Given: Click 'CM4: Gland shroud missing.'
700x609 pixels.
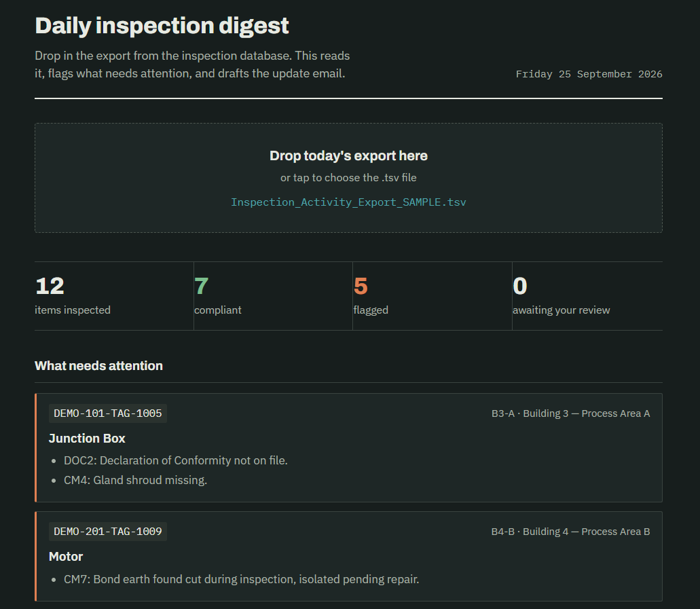Looking at the screenshot, I should point(135,480).
